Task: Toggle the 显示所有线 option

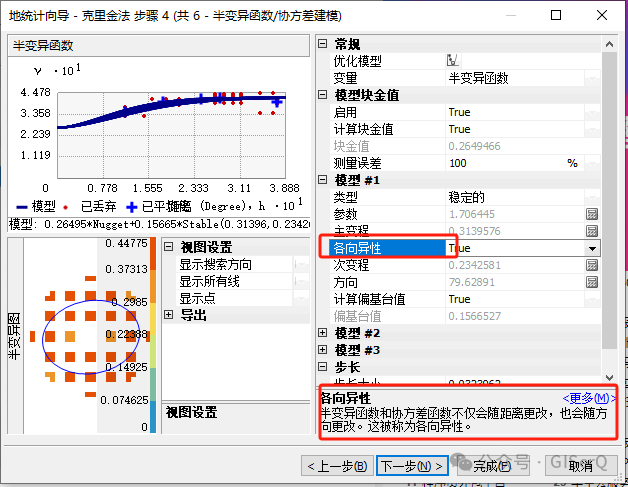Action: 302,282
